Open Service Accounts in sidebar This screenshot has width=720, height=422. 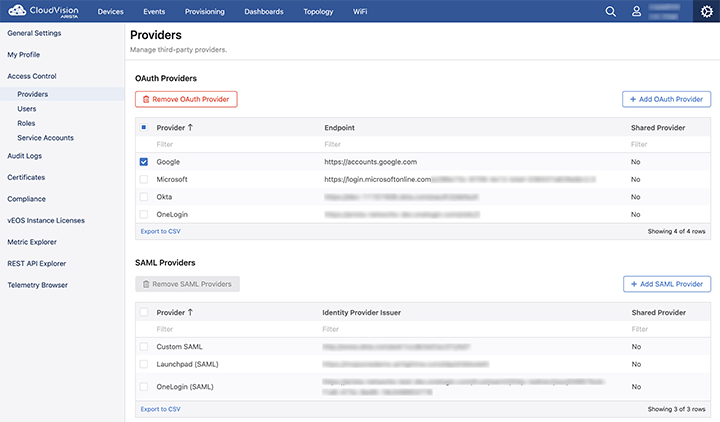pos(45,138)
